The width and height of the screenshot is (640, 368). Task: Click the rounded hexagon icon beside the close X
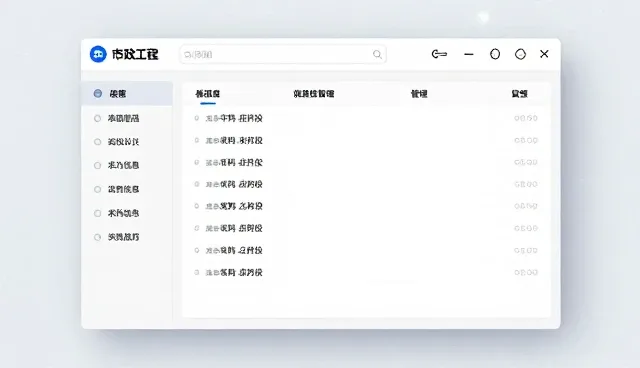point(520,54)
